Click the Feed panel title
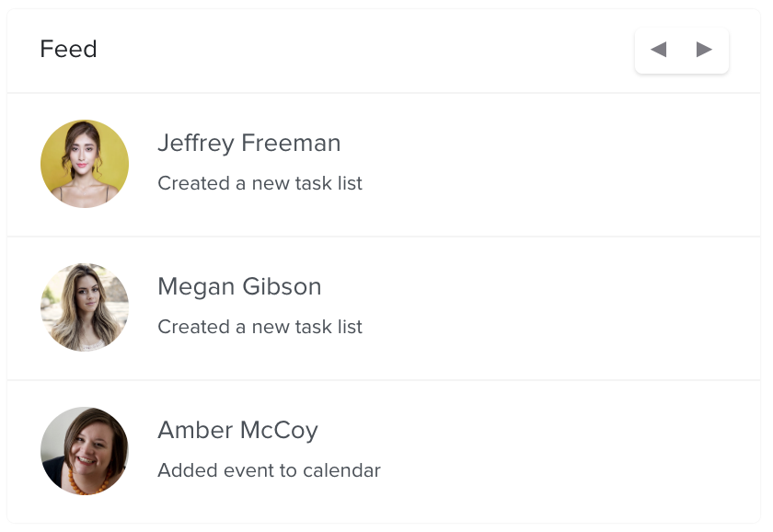The height and width of the screenshot is (532, 773). point(68,49)
